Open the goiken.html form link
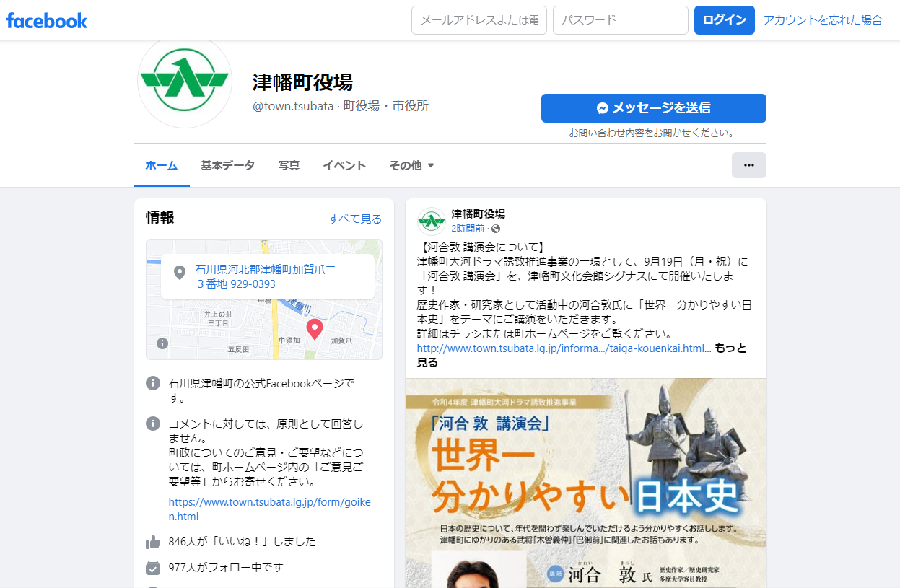This screenshot has height=588, width=900. (270, 509)
